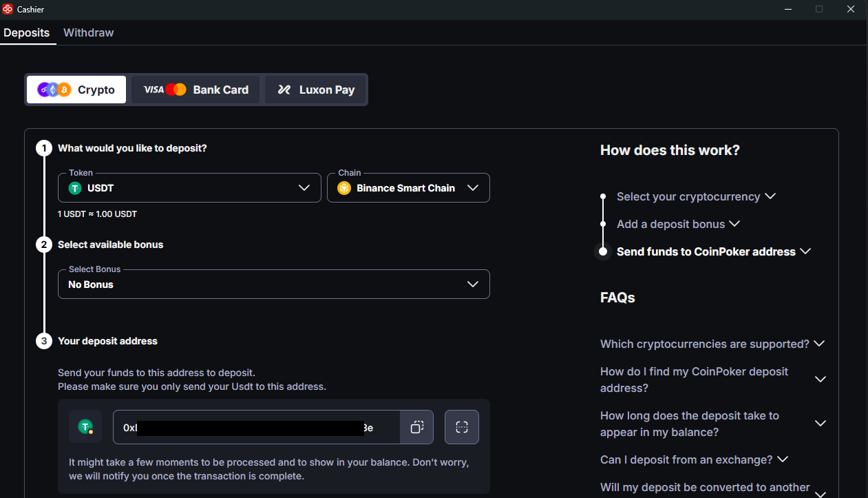This screenshot has width=868, height=498.
Task: Expand FAQ 'Can I deposit from an exchange?'
Action: 694,459
